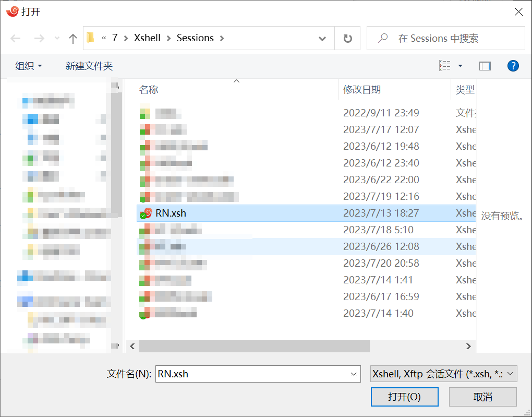Click the Up folder arrow icon
Image resolution: width=532 pixels, height=417 pixels.
coord(73,39)
